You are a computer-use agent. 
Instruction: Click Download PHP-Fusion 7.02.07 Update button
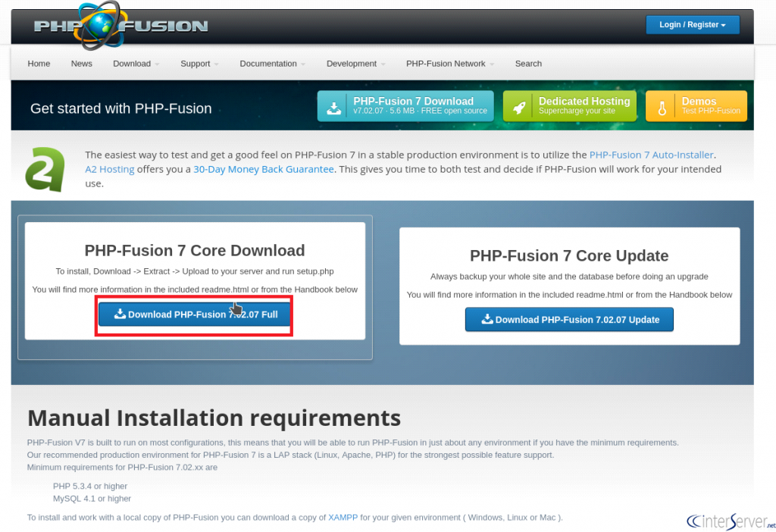[x=569, y=319]
